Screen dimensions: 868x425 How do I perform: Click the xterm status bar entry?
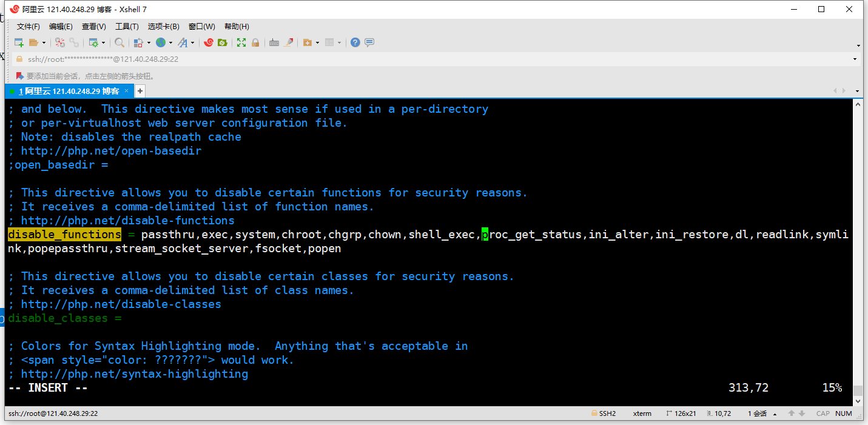tap(642, 413)
